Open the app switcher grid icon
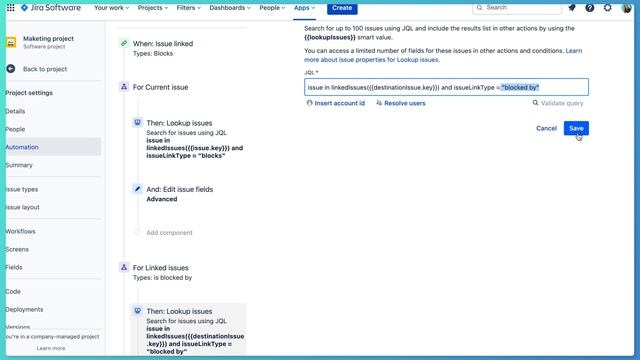The width and height of the screenshot is (640, 360). [x=11, y=8]
